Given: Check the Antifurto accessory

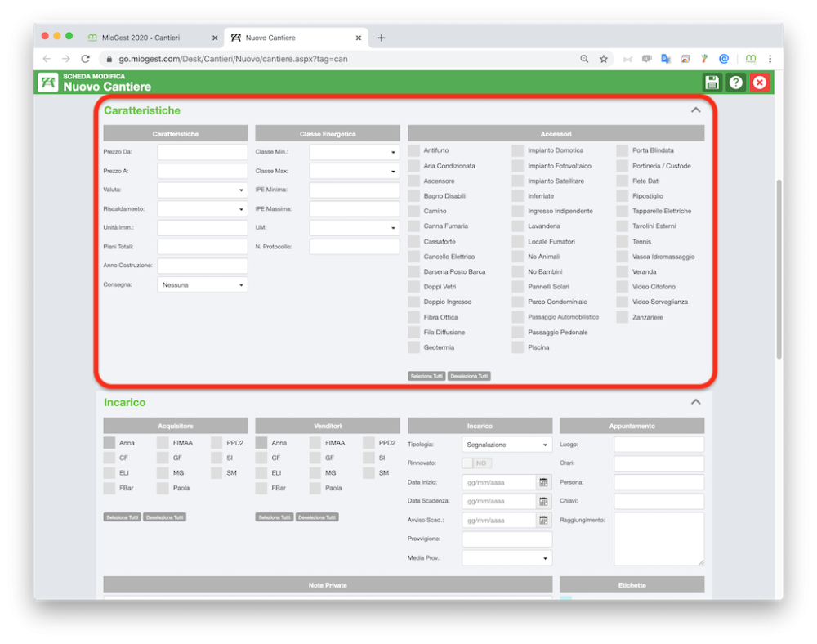Looking at the screenshot, I should (x=413, y=150).
